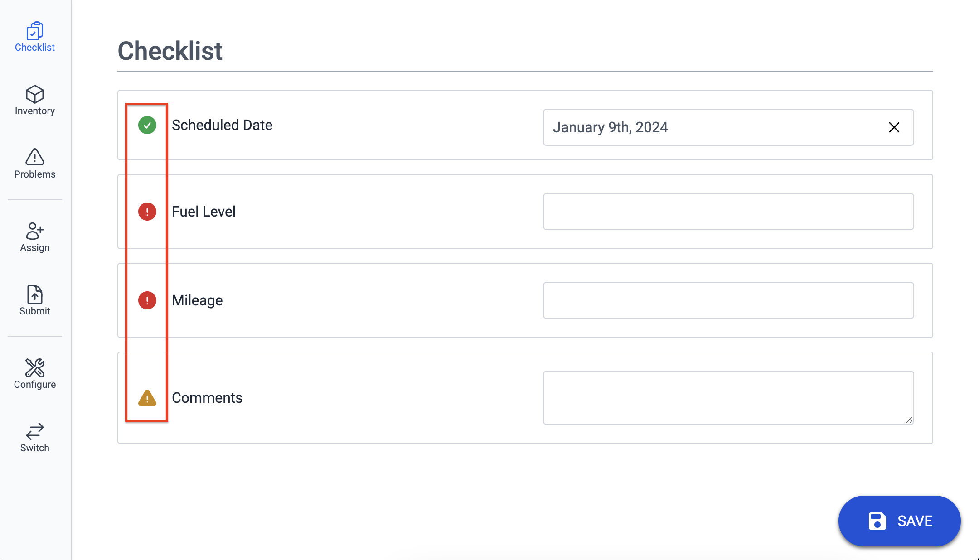Open the Scheduled Date picker field
The image size is (979, 560).
[707, 127]
